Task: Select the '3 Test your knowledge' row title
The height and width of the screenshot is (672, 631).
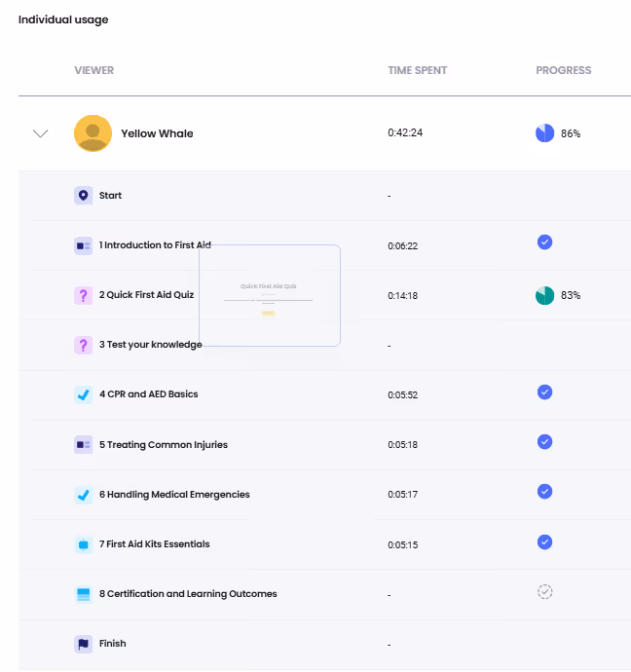Action: tap(150, 345)
